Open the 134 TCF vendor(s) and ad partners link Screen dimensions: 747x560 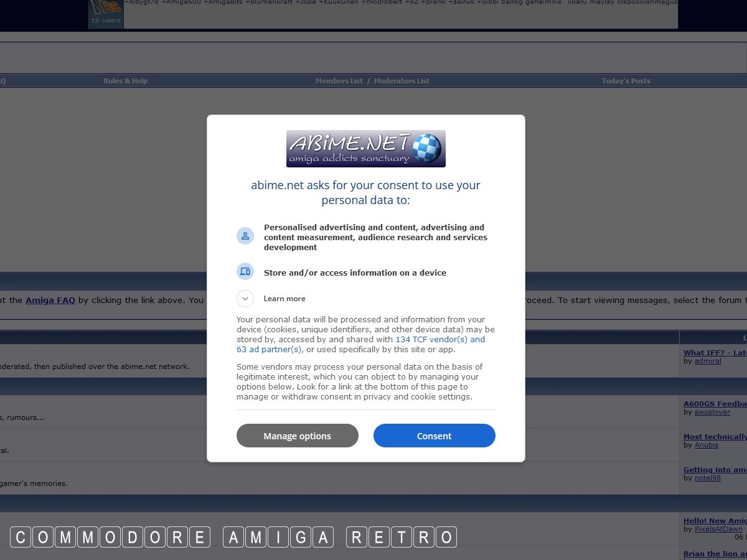439,340
